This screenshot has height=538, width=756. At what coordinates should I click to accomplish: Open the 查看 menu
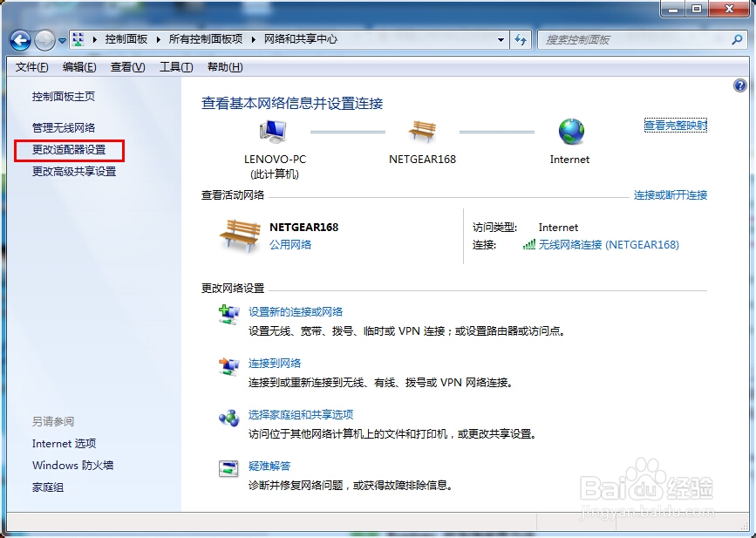pyautogui.click(x=127, y=66)
